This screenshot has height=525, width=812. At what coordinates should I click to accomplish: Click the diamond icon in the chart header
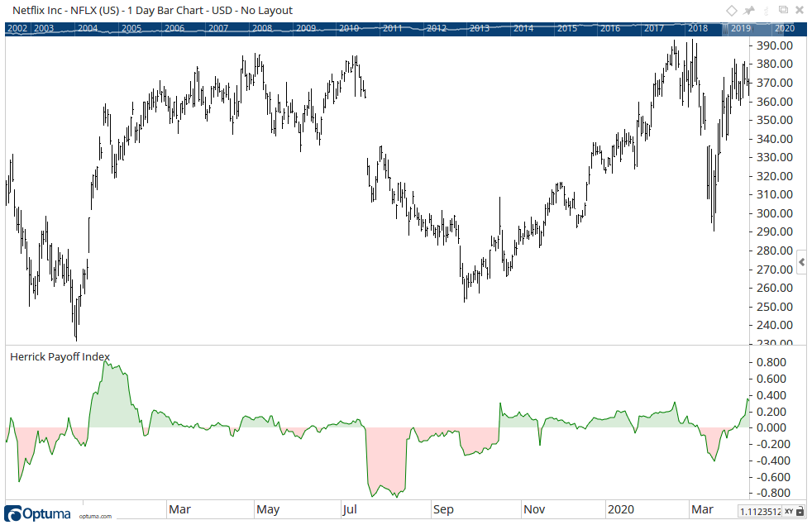[731, 11]
